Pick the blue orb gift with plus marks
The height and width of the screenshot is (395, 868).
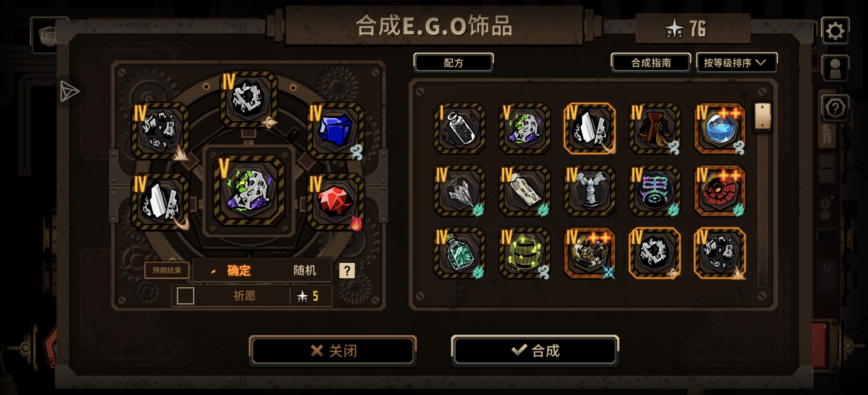coord(720,128)
